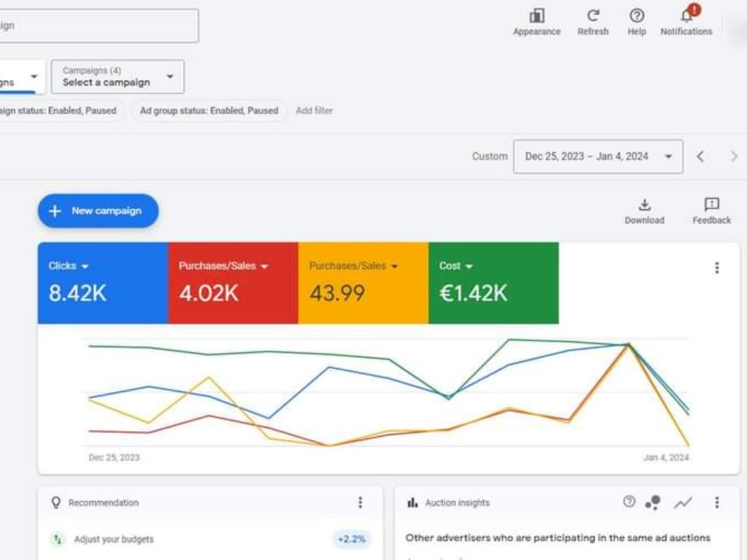
Task: Switch Auction insights to line chart view
Action: pyautogui.click(x=683, y=503)
